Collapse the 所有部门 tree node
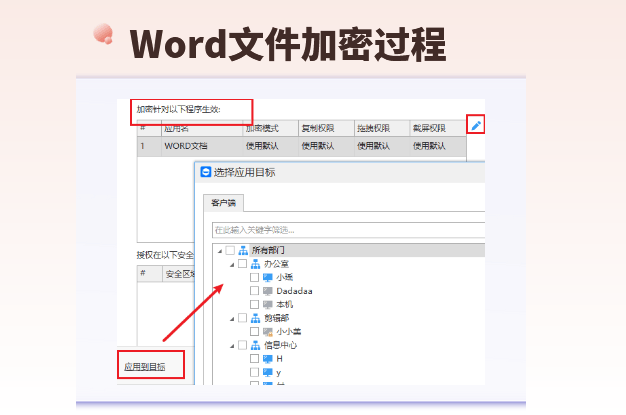This screenshot has height=415, width=626. (220, 251)
